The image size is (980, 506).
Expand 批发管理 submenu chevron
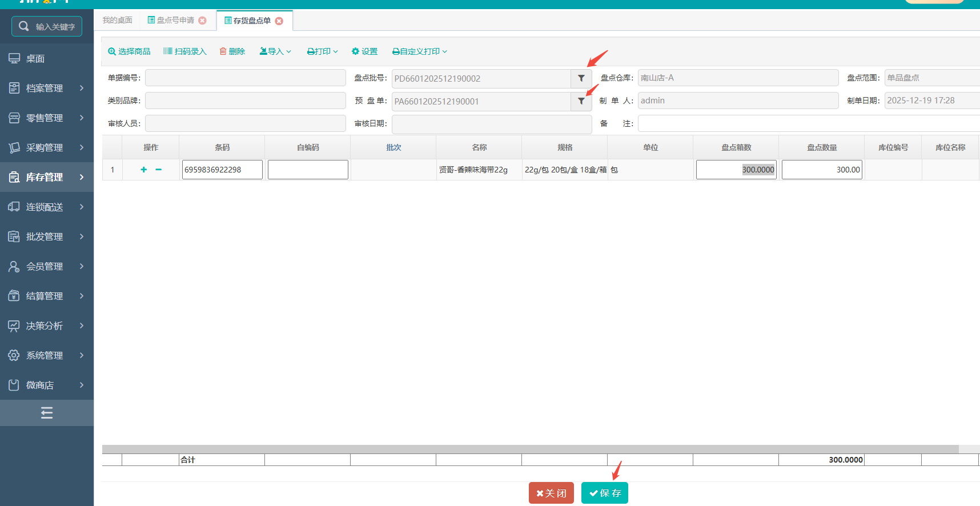pos(82,236)
